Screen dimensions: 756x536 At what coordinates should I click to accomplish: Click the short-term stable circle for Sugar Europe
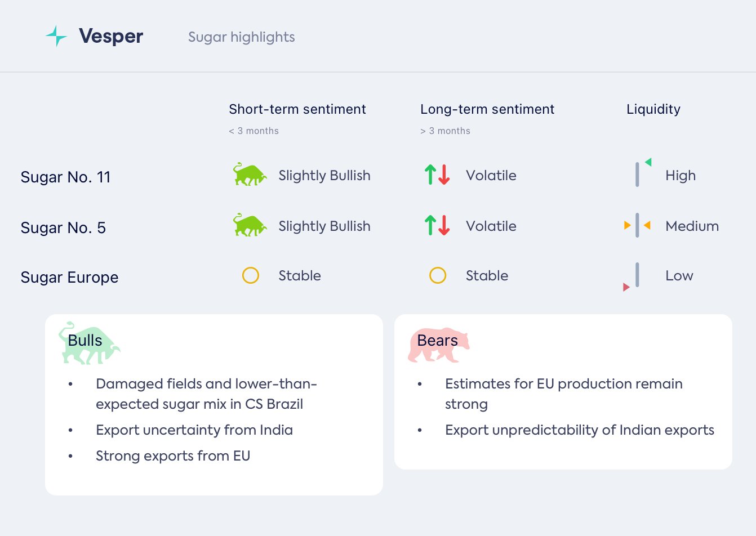click(251, 275)
